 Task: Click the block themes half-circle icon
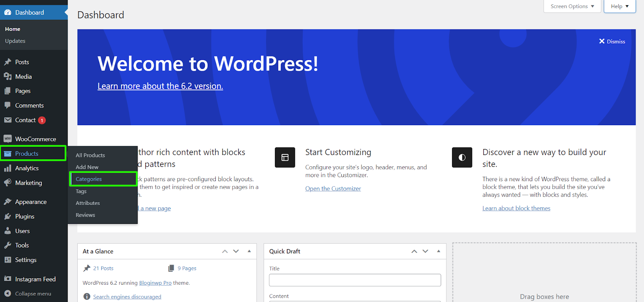click(x=462, y=157)
